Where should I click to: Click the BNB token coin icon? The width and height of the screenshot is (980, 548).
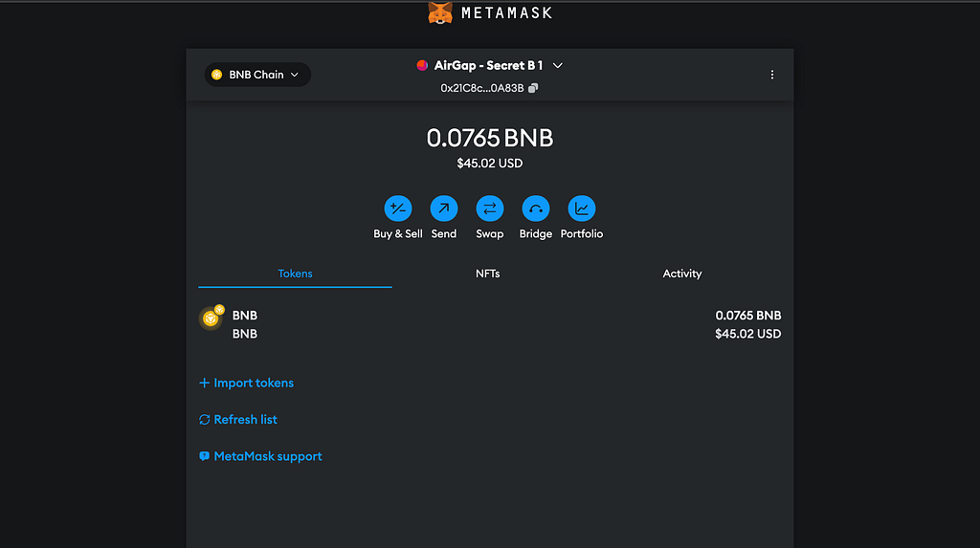pyautogui.click(x=211, y=318)
